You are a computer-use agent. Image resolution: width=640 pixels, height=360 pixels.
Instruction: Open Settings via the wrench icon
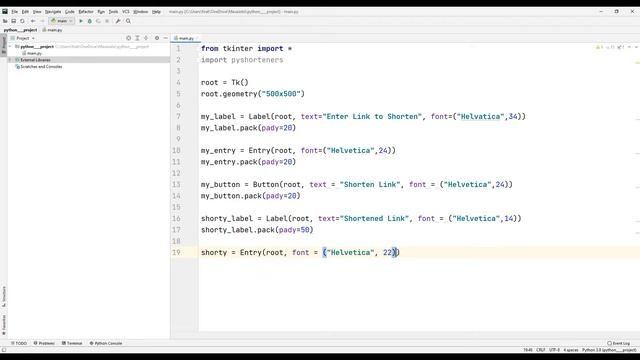tap(118, 21)
